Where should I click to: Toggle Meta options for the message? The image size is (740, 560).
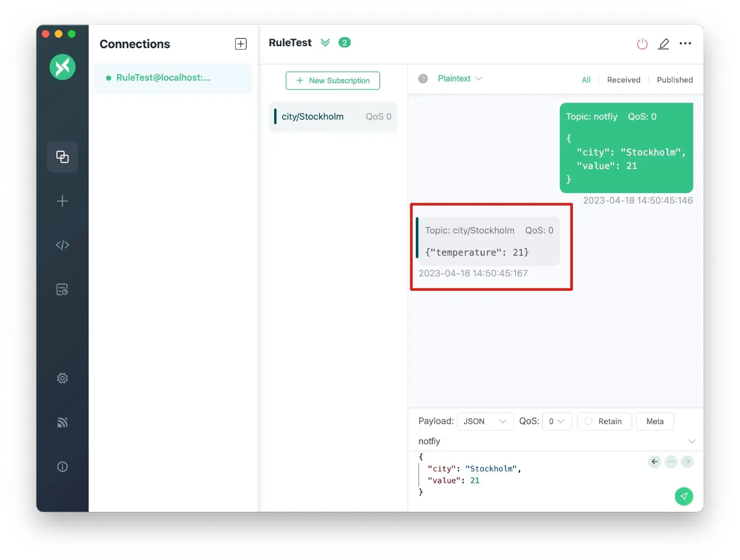click(x=654, y=421)
